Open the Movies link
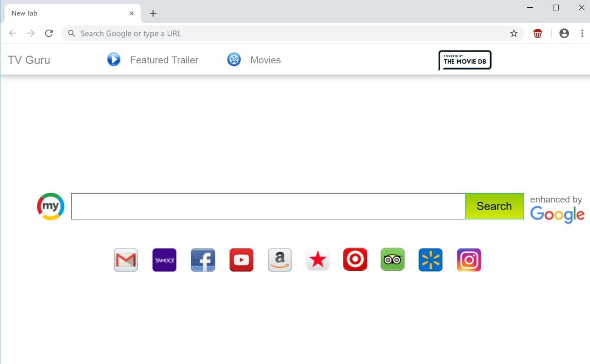Screen dimensions: 590x364 (x=266, y=60)
